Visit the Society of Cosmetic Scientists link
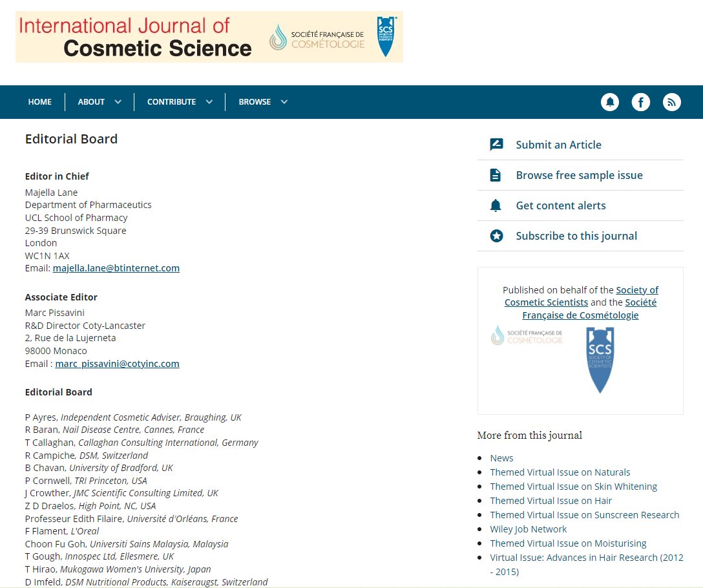Image resolution: width=703 pixels, height=588 pixels. click(582, 296)
